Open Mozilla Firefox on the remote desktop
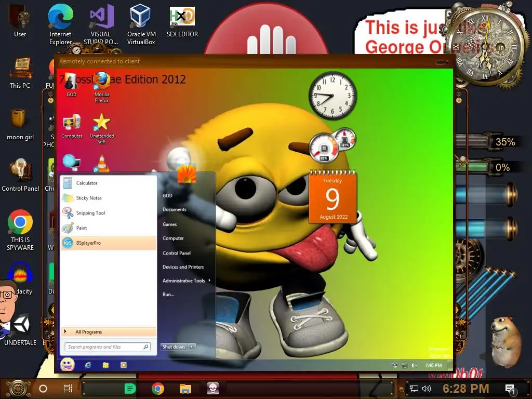 tap(102, 87)
